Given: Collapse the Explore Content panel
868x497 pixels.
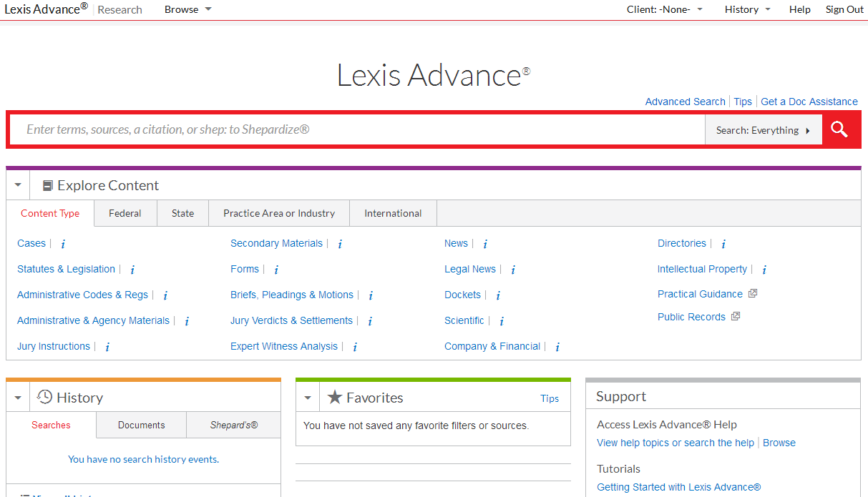Looking at the screenshot, I should tap(18, 185).
